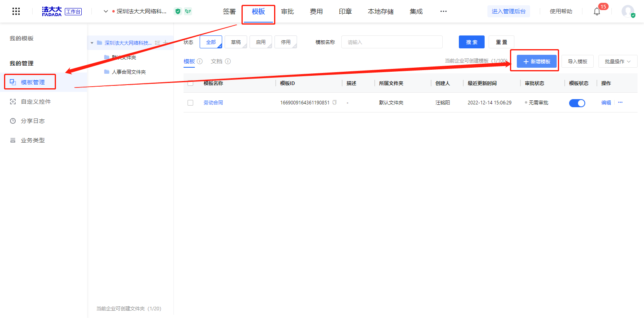Select 人事合同文件夹 in folder tree

pos(129,72)
